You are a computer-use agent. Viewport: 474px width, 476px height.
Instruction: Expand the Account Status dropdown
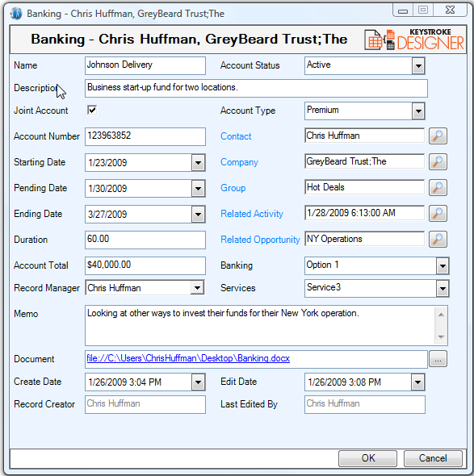tap(418, 65)
